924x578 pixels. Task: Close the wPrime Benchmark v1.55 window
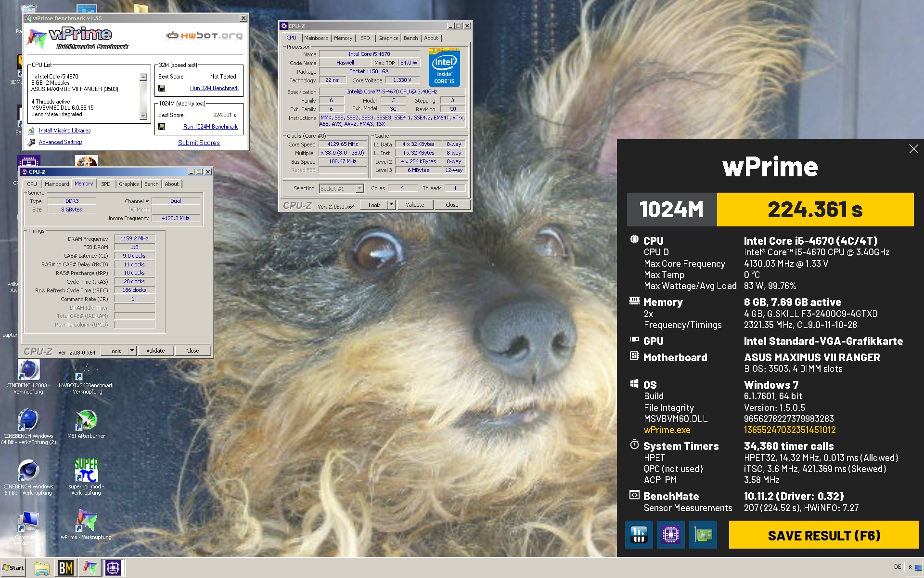point(244,18)
